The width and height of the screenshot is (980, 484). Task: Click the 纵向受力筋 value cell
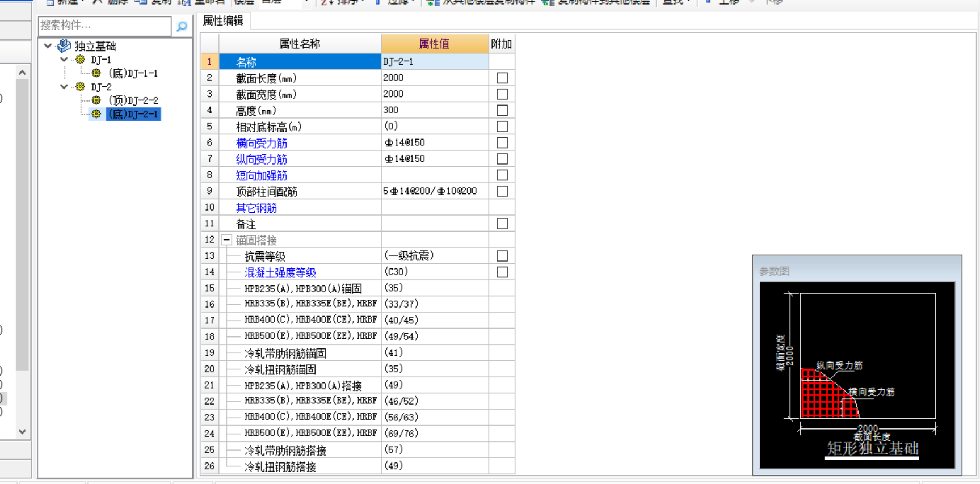[435, 159]
